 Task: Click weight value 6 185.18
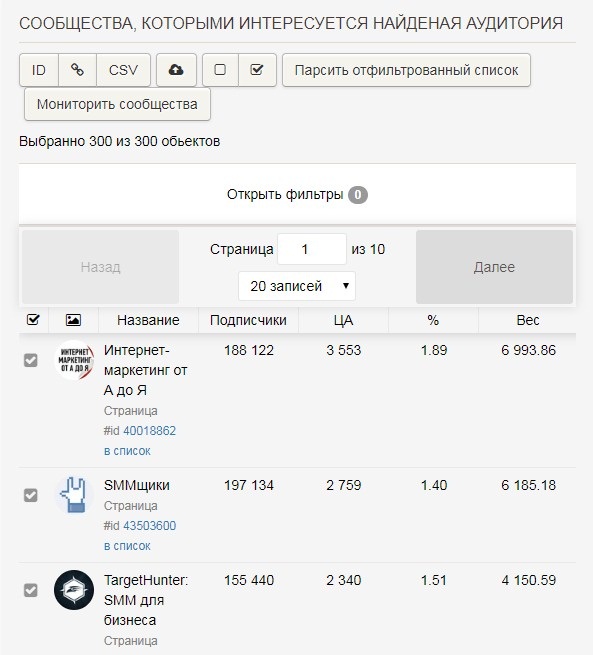point(528,485)
